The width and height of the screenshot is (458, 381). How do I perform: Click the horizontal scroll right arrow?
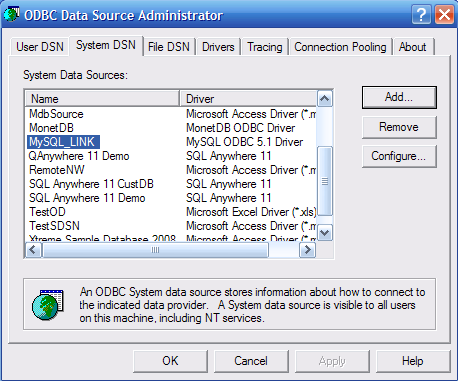point(307,250)
